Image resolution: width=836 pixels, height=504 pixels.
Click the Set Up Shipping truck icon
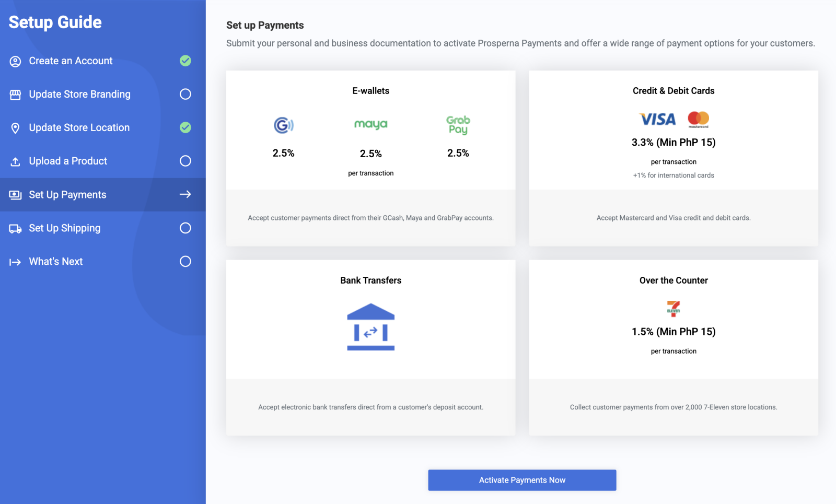pos(15,228)
